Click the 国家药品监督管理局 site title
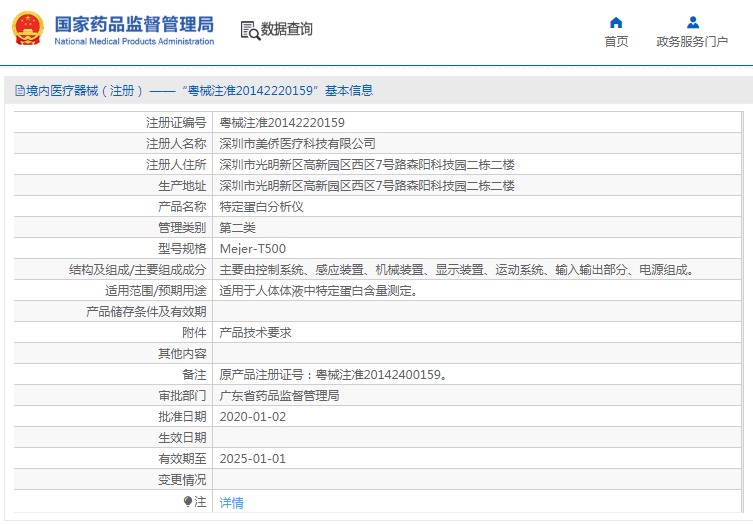The height and width of the screenshot is (524, 753). pyautogui.click(x=133, y=24)
